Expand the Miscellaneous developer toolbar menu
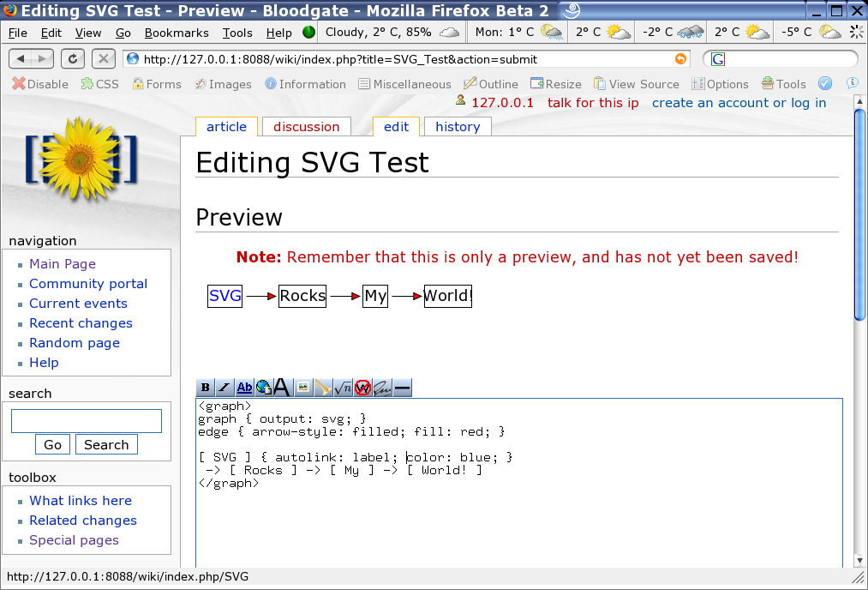The height and width of the screenshot is (590, 868). (x=404, y=84)
